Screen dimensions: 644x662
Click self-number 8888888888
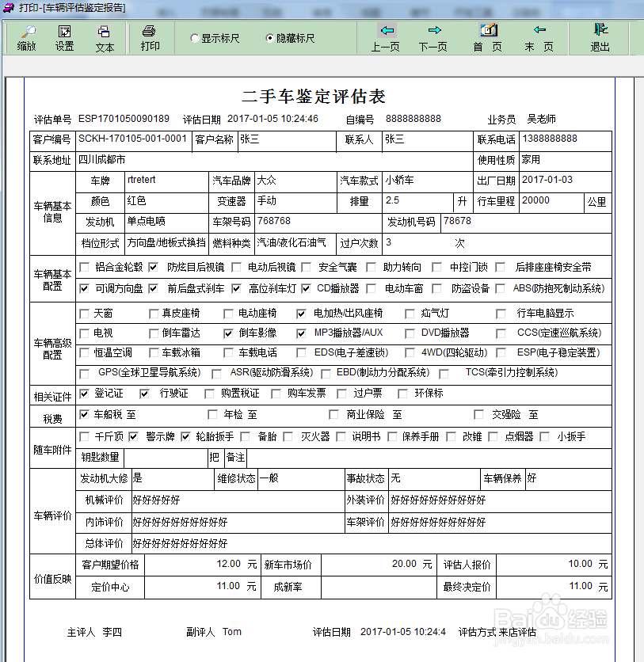[413, 119]
